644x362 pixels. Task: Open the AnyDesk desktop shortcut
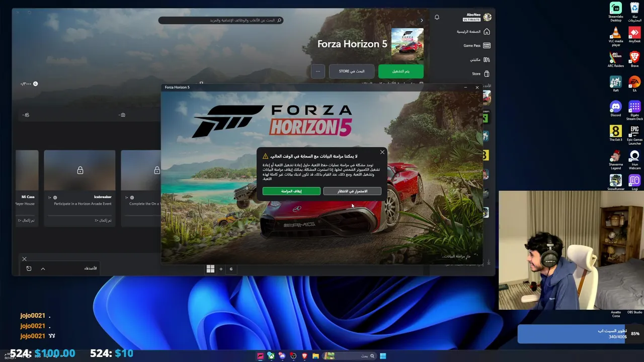click(634, 36)
